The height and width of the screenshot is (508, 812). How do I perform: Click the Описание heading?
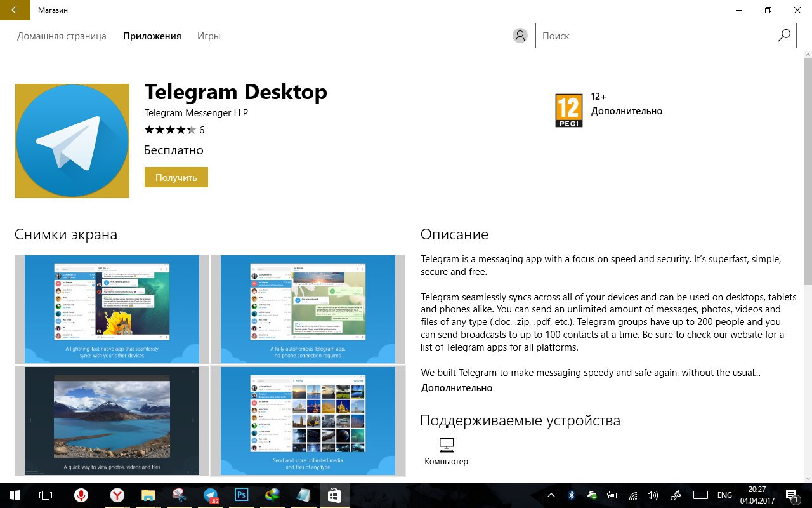tap(454, 234)
